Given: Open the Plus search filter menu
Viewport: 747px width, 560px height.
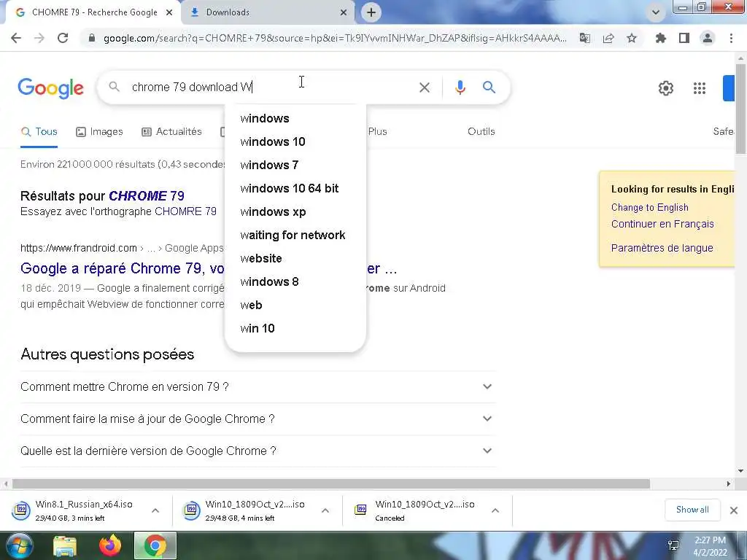Looking at the screenshot, I should [x=377, y=132].
